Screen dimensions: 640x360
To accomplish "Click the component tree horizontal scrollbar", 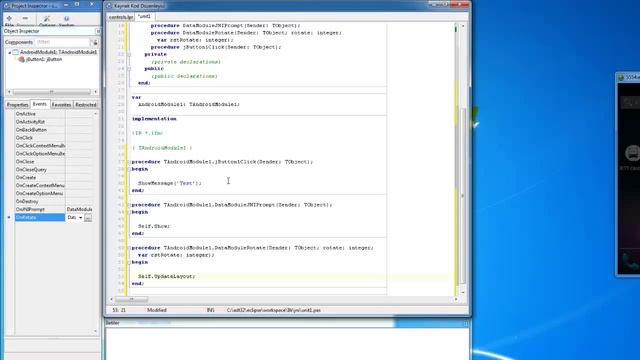I will click(x=52, y=92).
